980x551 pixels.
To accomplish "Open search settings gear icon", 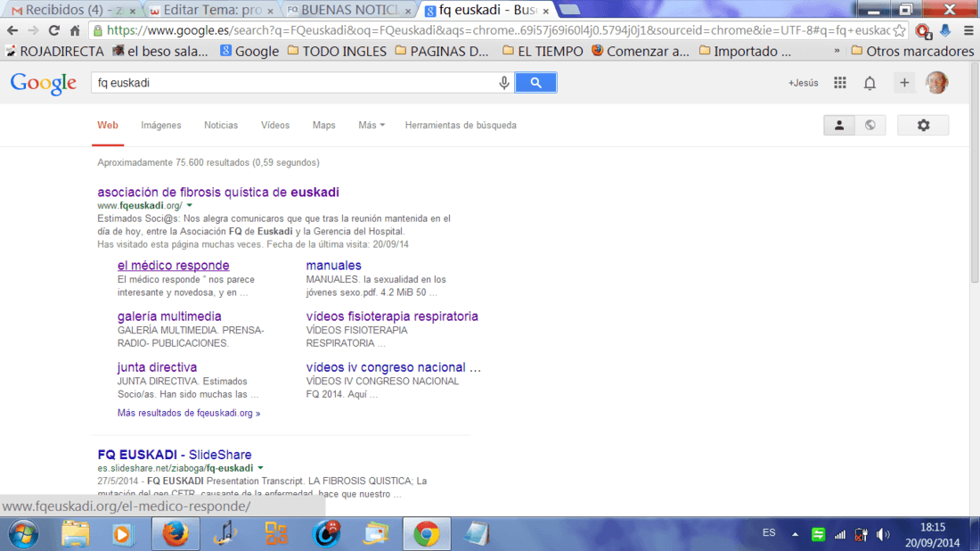I will pyautogui.click(x=923, y=125).
